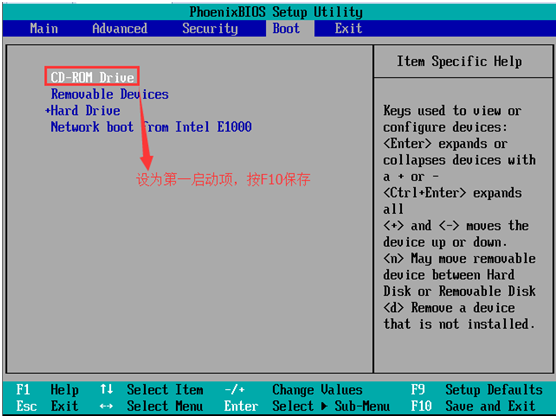This screenshot has height=418, width=558.
Task: Click F1 Help in footer
Action: tap(47, 390)
